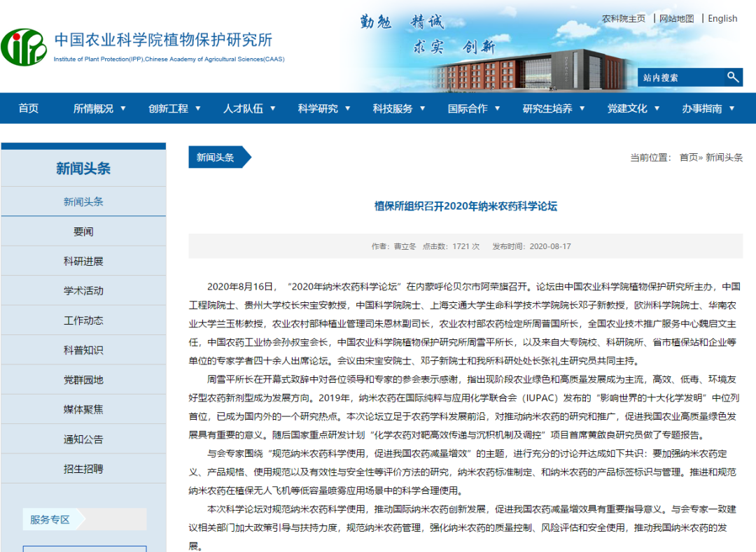Go to 首页 in navigation bar
This screenshot has width=756, height=552.
[x=29, y=108]
